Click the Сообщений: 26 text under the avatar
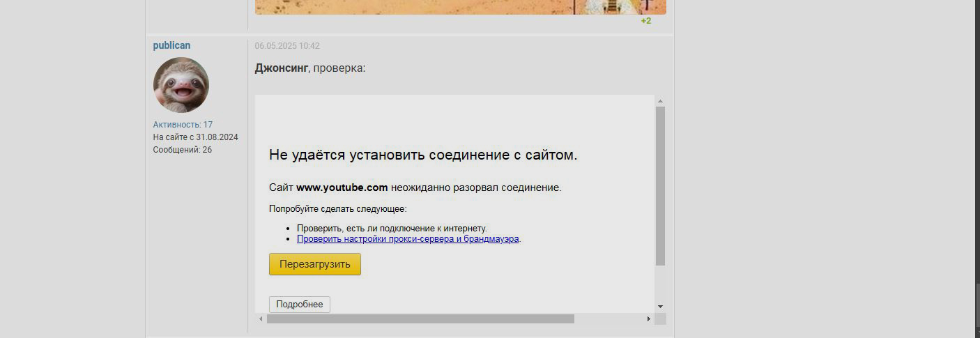This screenshot has width=980, height=338. click(x=183, y=150)
